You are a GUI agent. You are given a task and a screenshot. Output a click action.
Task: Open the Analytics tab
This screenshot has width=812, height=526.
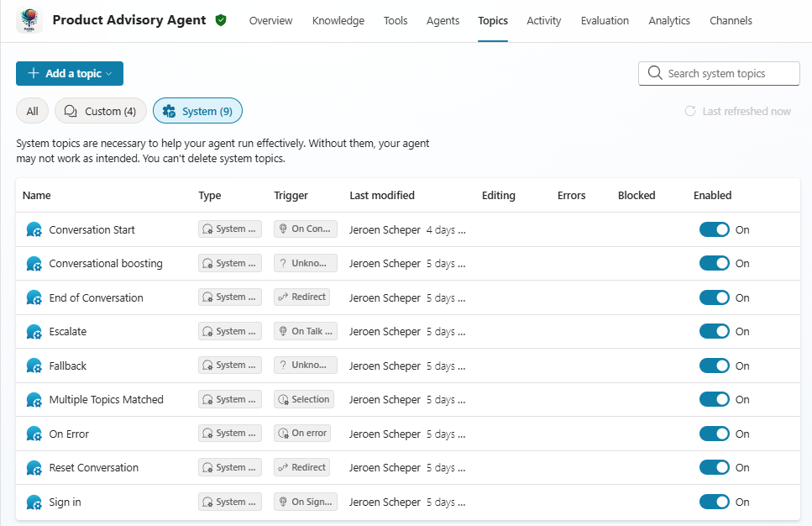669,21
